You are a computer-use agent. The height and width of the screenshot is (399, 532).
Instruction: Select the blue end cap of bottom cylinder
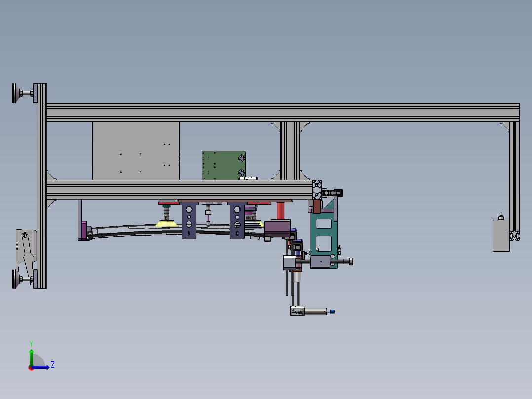tap(332, 312)
